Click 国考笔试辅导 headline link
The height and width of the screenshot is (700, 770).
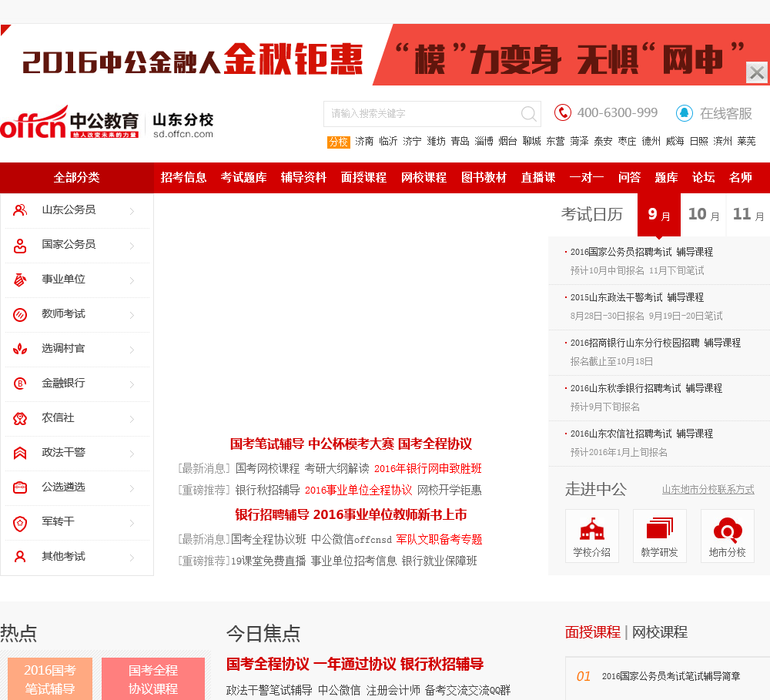[x=267, y=444]
